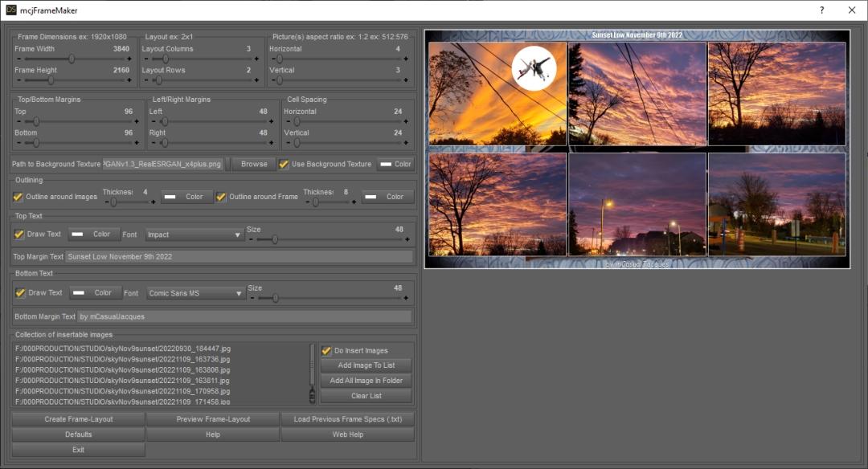Click the Preview Frame-Layout button
868x469 pixels.
(213, 419)
